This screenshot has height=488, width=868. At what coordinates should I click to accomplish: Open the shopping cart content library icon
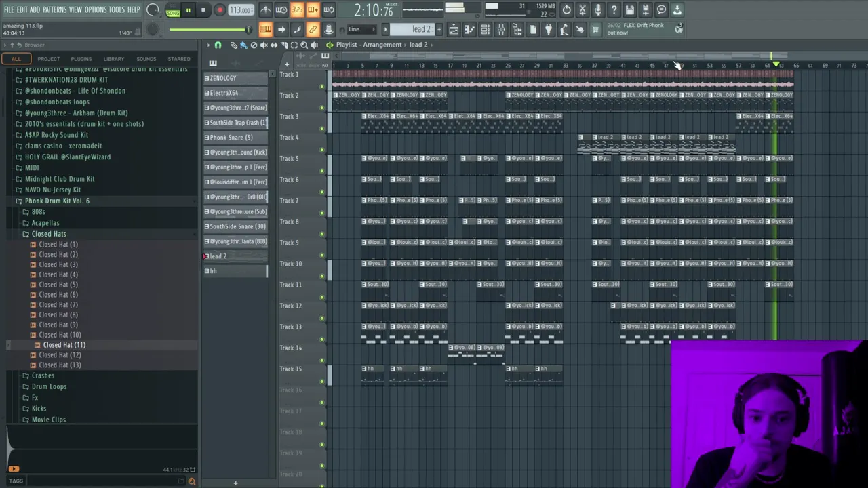(x=595, y=29)
